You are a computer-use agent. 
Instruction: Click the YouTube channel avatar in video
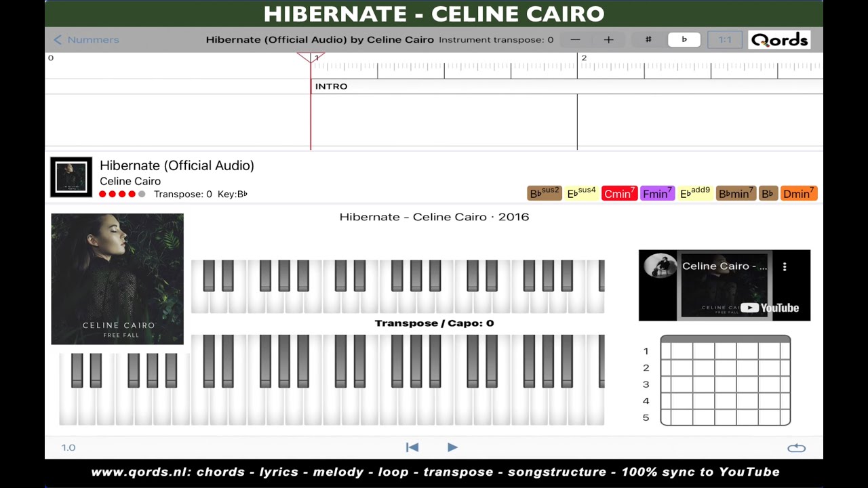pos(660,266)
